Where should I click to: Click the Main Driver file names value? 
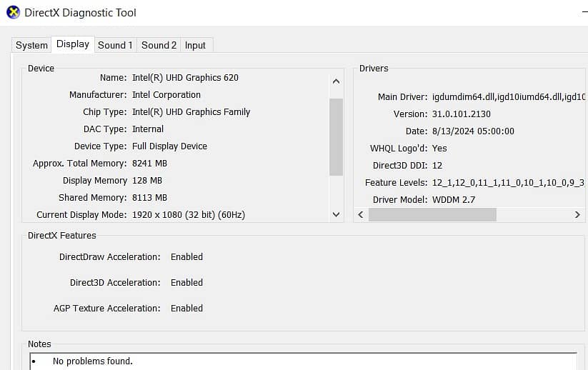click(x=509, y=97)
